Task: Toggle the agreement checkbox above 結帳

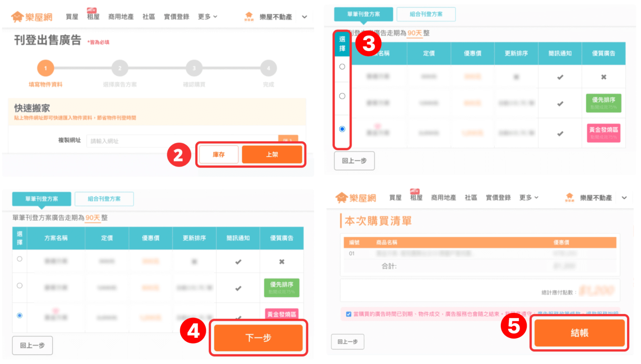Action: tap(349, 314)
